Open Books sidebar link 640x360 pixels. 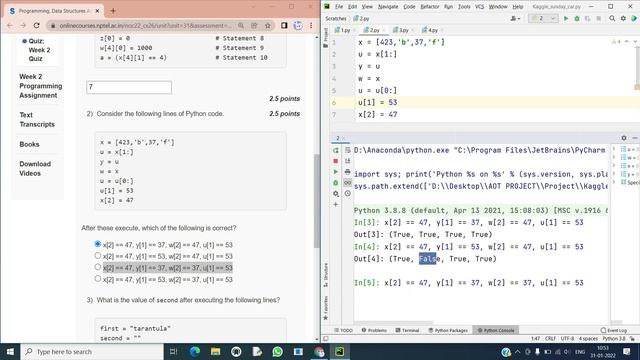click(29, 144)
